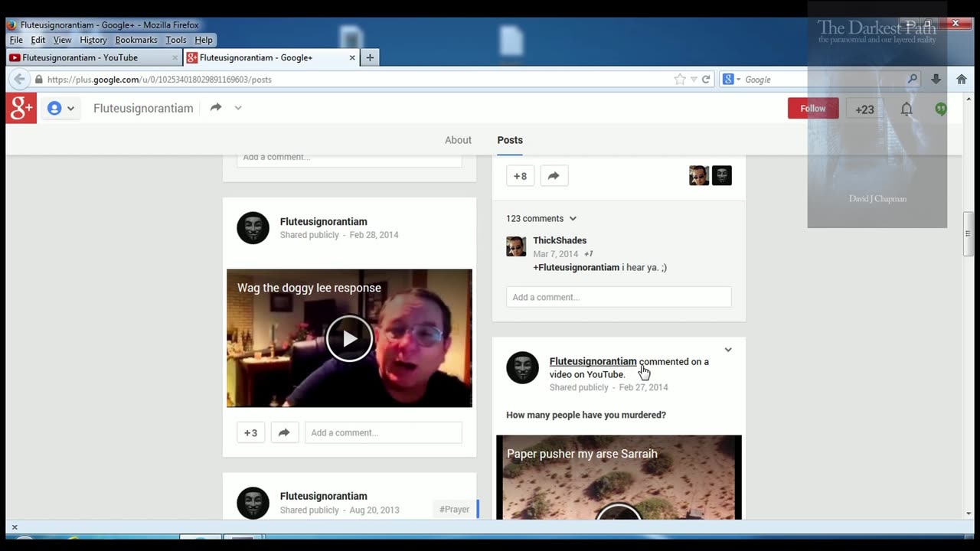This screenshot has height=551, width=980.
Task: Open the search engine selector Google icon
Action: click(x=731, y=79)
